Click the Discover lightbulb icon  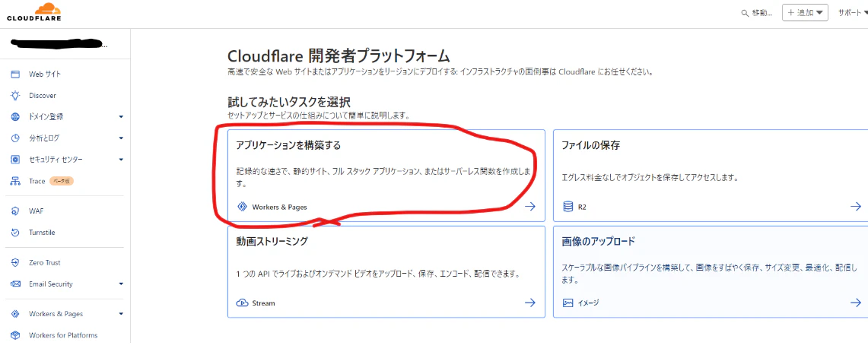coord(15,95)
